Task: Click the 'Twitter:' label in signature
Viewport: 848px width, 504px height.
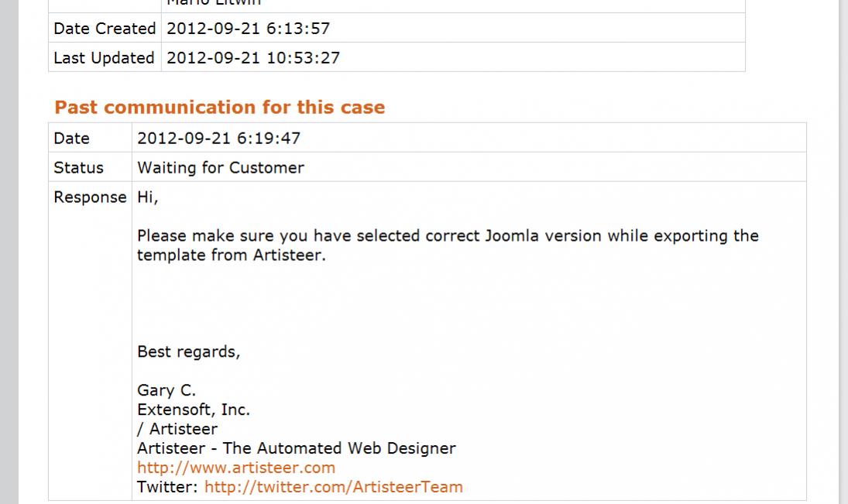Action: (x=167, y=487)
